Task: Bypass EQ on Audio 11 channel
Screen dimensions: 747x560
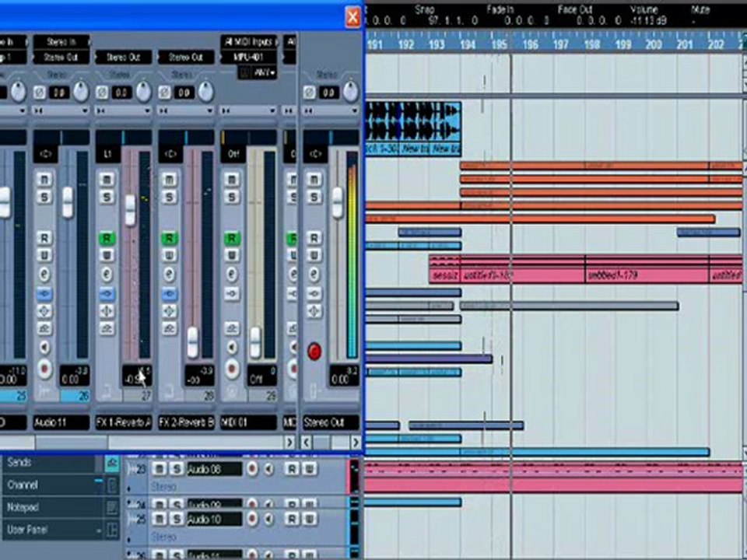Action: (x=44, y=311)
